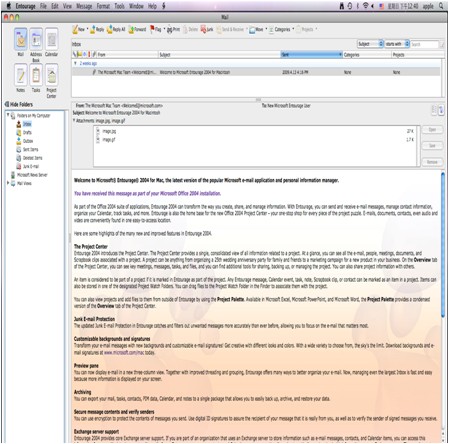This screenshot has height=444, width=449.
Task: Sort by the Sent column header
Action: click(x=312, y=55)
